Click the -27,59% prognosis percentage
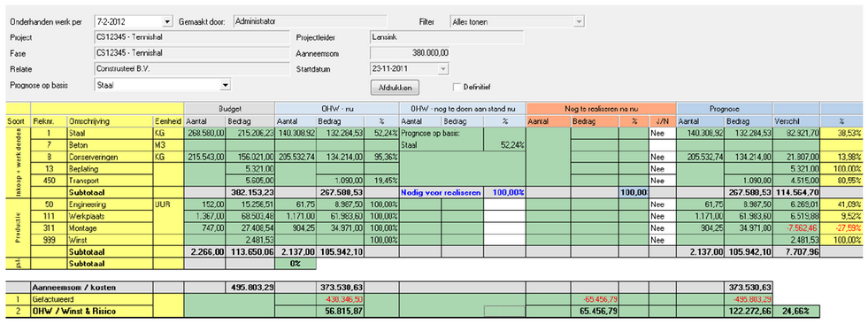 (x=841, y=228)
